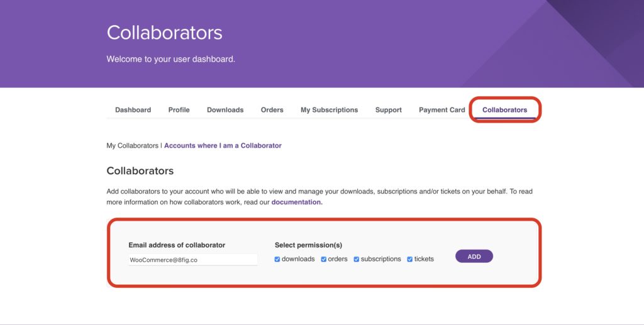Image resolution: width=644 pixels, height=325 pixels.
Task: Open the documentation link
Action: coord(297,202)
